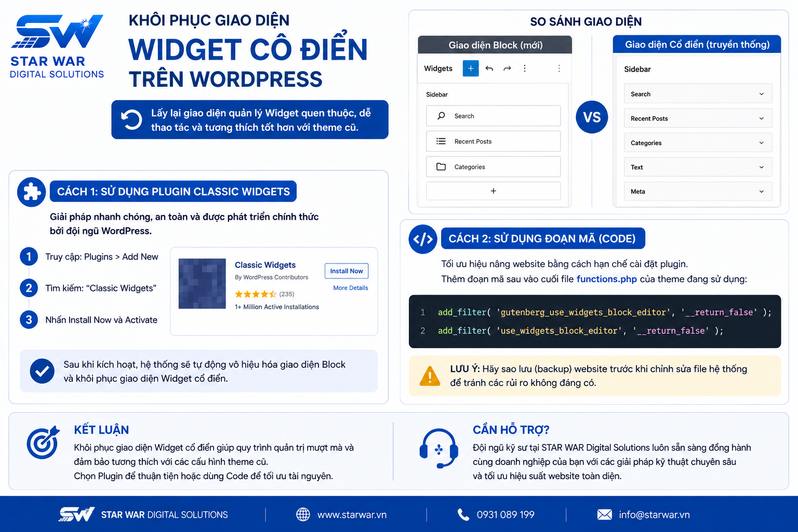798x532 pixels.
Task: Open www.starwar.vn in footer
Action: (x=352, y=515)
